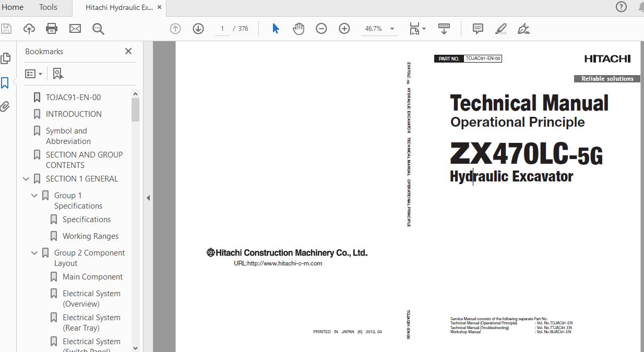The height and width of the screenshot is (352, 644).
Task: Click the Bookmarks panel heading
Action: coord(44,52)
